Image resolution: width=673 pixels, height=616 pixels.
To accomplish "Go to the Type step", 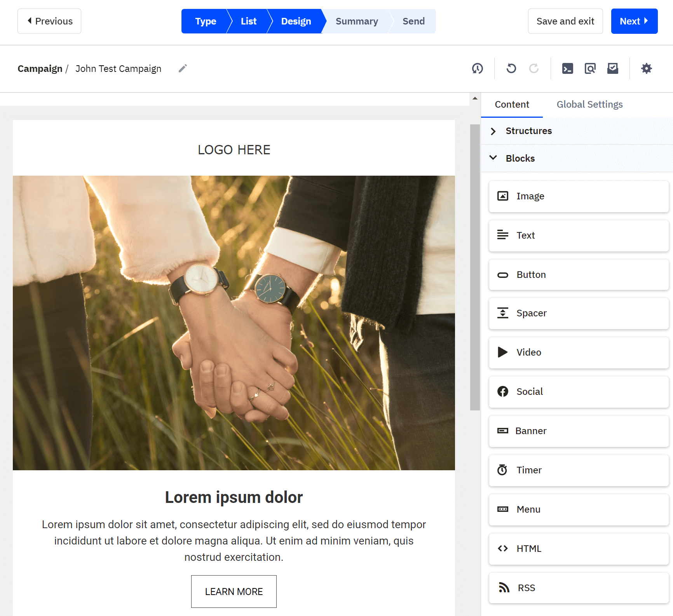I will click(x=205, y=21).
